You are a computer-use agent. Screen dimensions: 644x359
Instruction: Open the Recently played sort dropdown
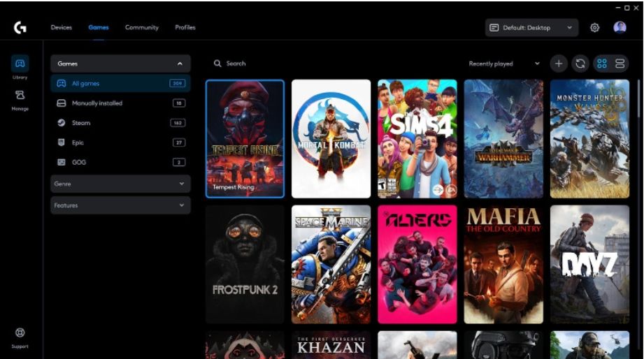[x=504, y=64]
